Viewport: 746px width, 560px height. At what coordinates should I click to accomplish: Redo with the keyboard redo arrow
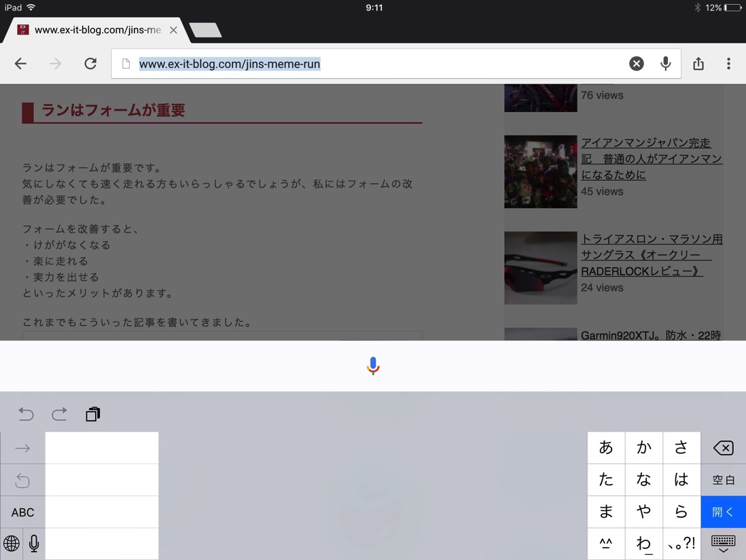point(59,414)
